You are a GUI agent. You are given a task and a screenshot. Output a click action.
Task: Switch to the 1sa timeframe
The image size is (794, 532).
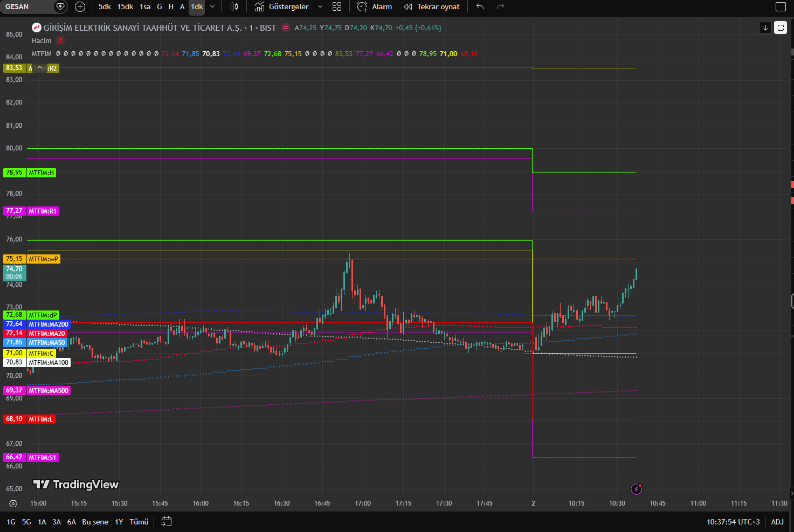pos(145,6)
